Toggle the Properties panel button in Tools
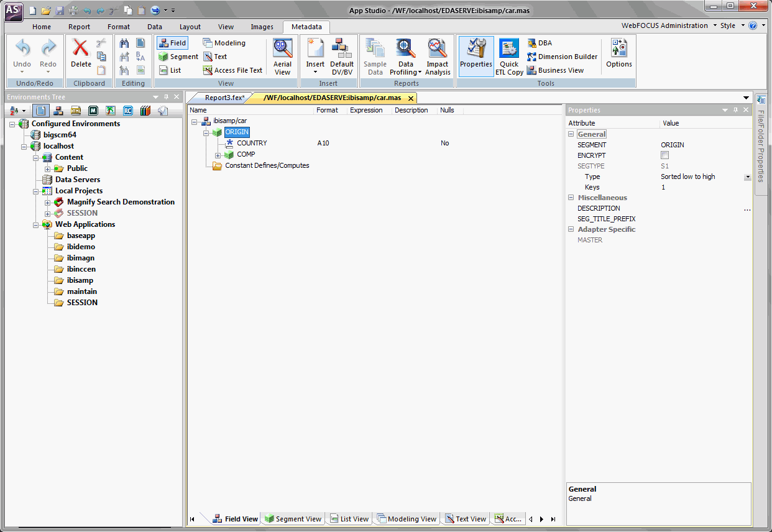Screen dimensions: 772x532 (x=476, y=56)
